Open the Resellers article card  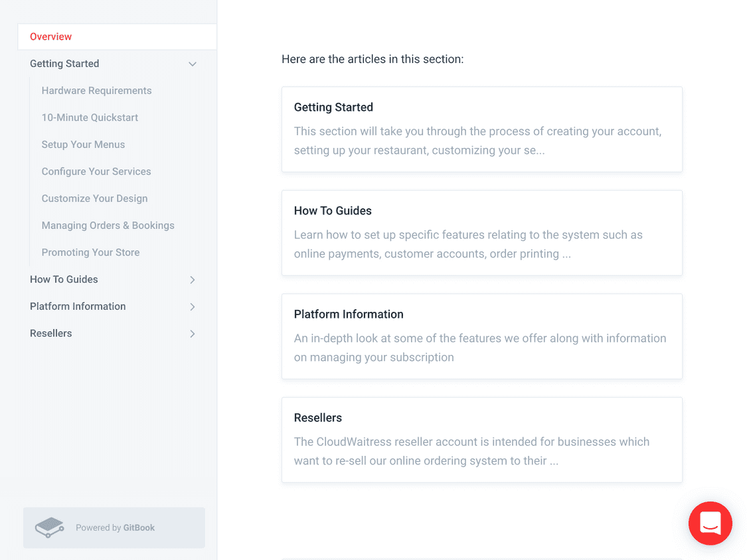[481, 440]
